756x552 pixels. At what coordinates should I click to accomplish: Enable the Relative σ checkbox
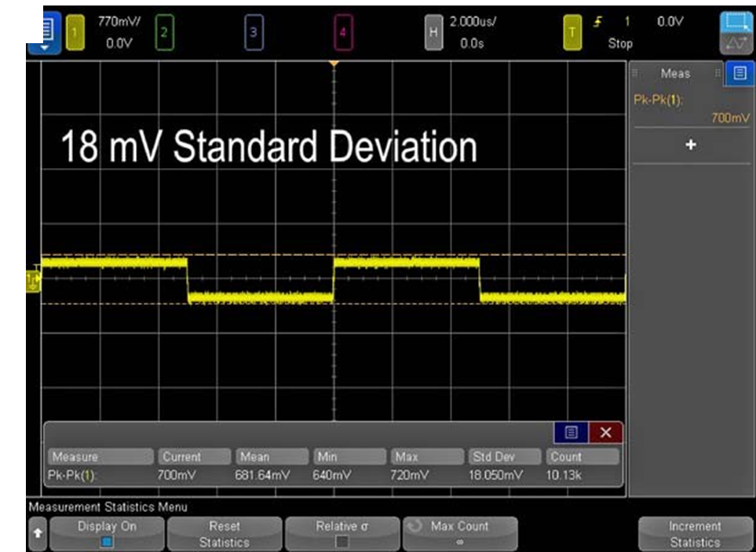point(341,541)
